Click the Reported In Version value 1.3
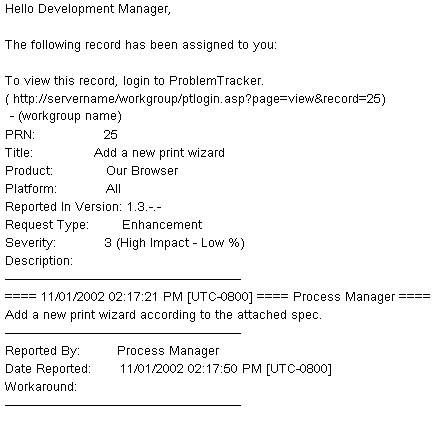Image resolution: width=436 pixels, height=421 pixels. [x=144, y=207]
